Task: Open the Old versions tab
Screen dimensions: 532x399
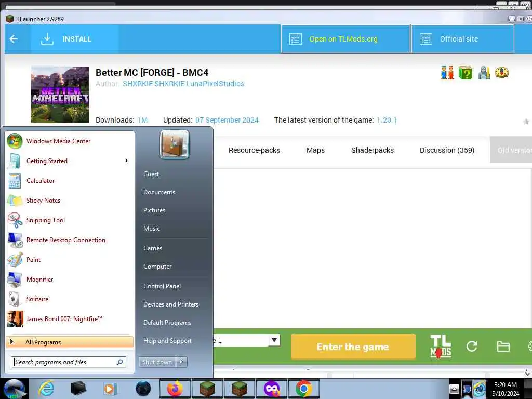Action: tap(511, 150)
